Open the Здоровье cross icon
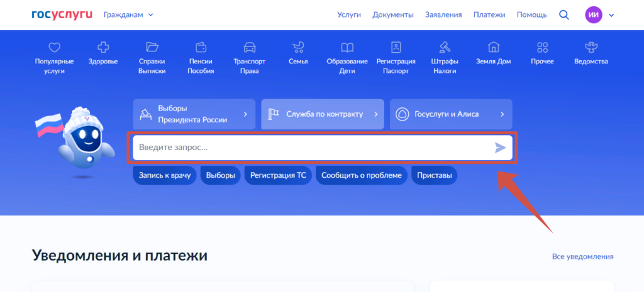This screenshot has width=644, height=292. (103, 48)
